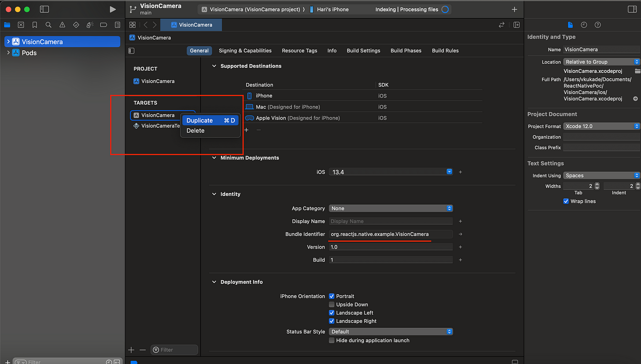The width and height of the screenshot is (641, 364).
Task: Switch to Resource Tags tab
Action: tap(299, 51)
